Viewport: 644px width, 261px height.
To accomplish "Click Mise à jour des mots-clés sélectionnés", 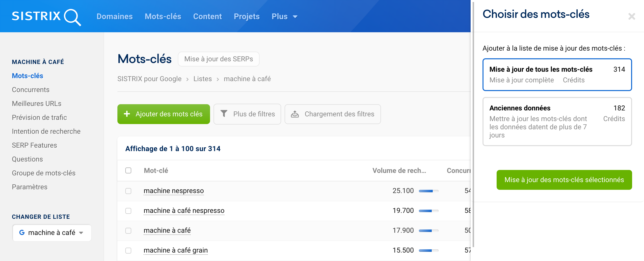I will pos(564,180).
